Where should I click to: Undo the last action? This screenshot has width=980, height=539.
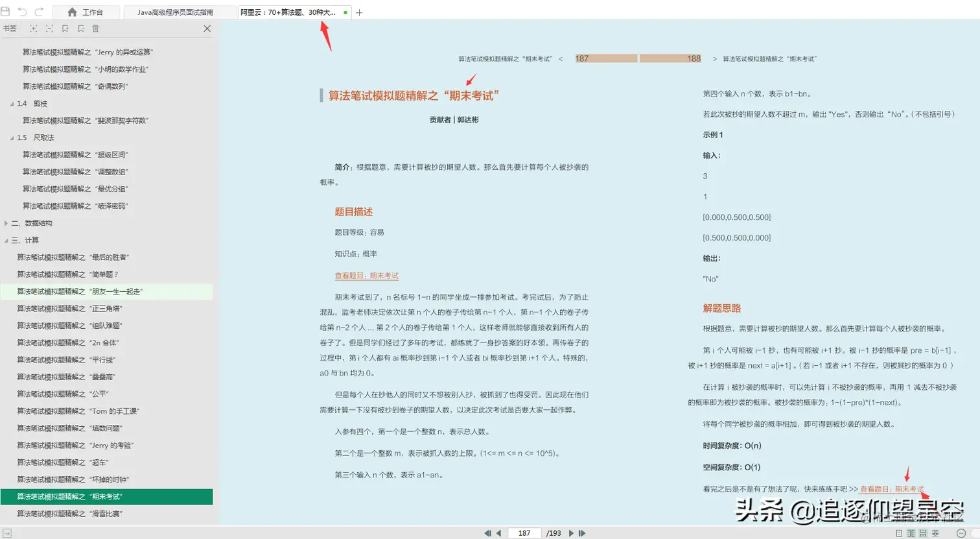[22, 11]
